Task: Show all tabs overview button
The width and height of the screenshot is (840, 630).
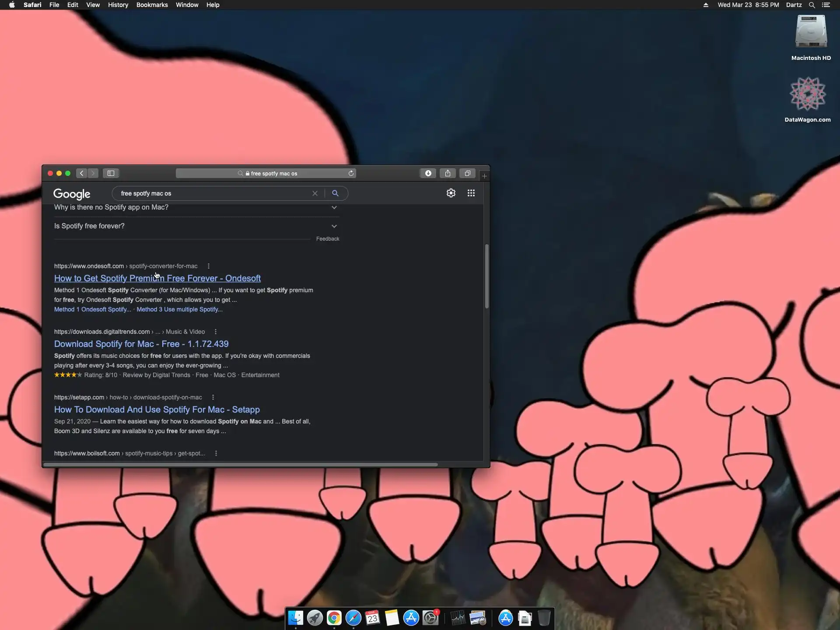Action: (x=467, y=173)
